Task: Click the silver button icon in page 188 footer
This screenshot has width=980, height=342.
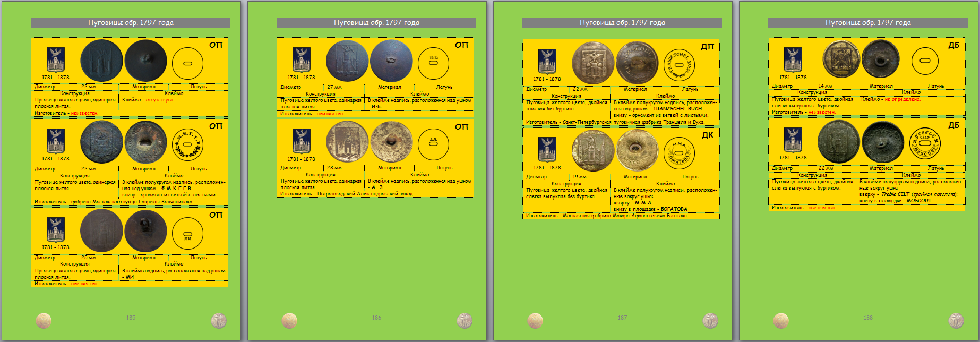Action: pyautogui.click(x=956, y=321)
